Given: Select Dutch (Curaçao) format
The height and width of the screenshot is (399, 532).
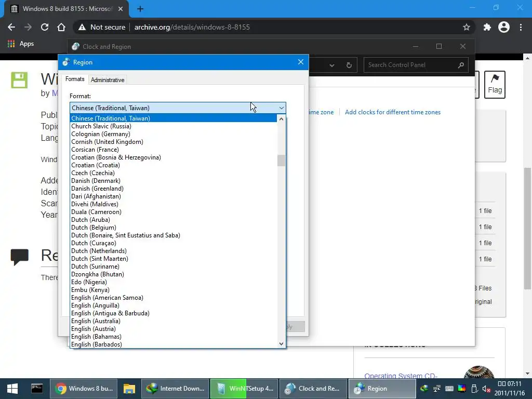Looking at the screenshot, I should [x=173, y=243].
